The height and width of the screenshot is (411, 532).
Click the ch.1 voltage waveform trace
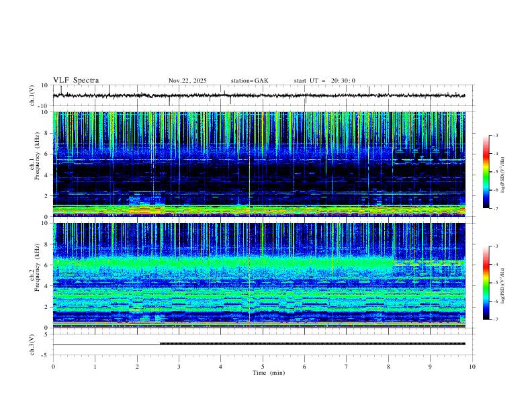[259, 95]
